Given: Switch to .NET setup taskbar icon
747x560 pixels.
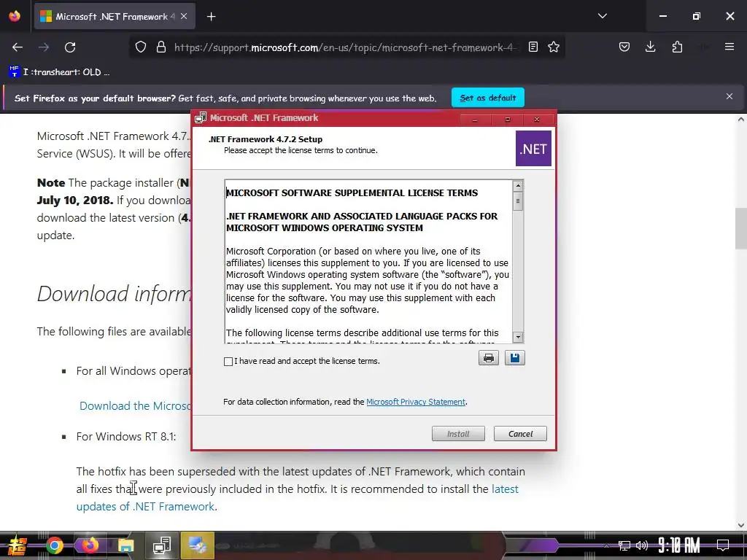Looking at the screenshot, I should pyautogui.click(x=162, y=545).
